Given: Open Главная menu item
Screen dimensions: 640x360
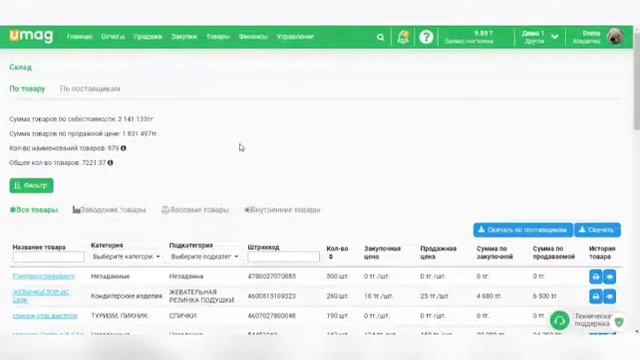Looking at the screenshot, I should click(x=79, y=37).
